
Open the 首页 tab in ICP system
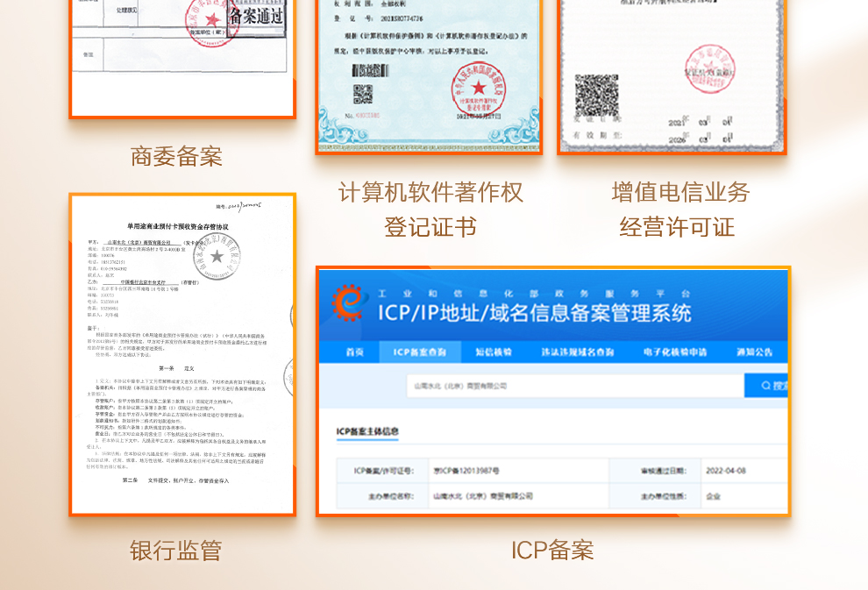354,352
